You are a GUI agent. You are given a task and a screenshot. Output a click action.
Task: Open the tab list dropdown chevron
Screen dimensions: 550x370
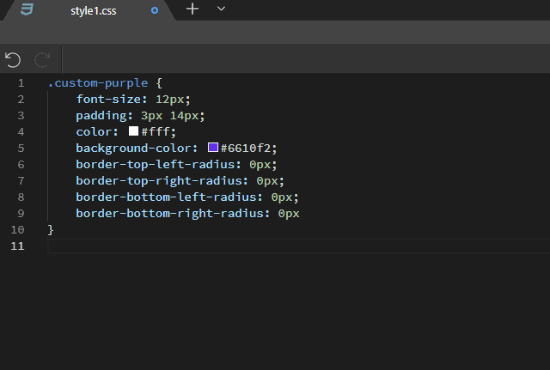click(x=221, y=8)
